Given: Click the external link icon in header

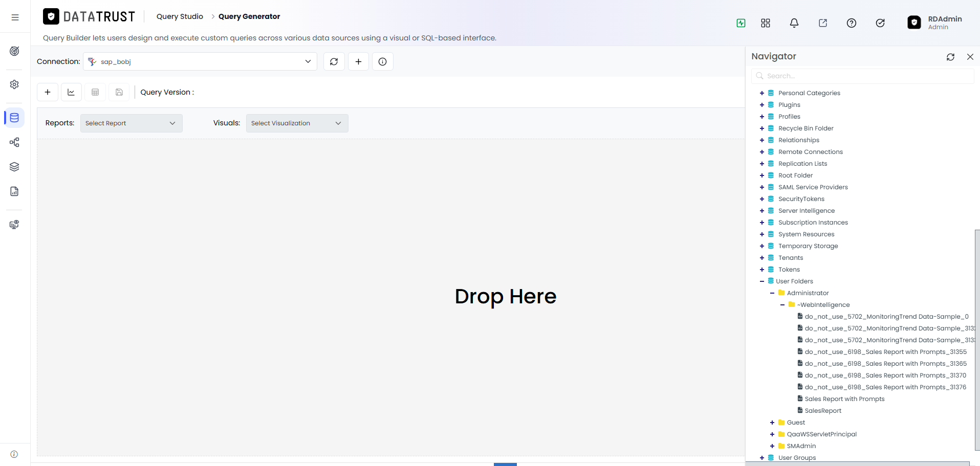Looking at the screenshot, I should pos(823,23).
